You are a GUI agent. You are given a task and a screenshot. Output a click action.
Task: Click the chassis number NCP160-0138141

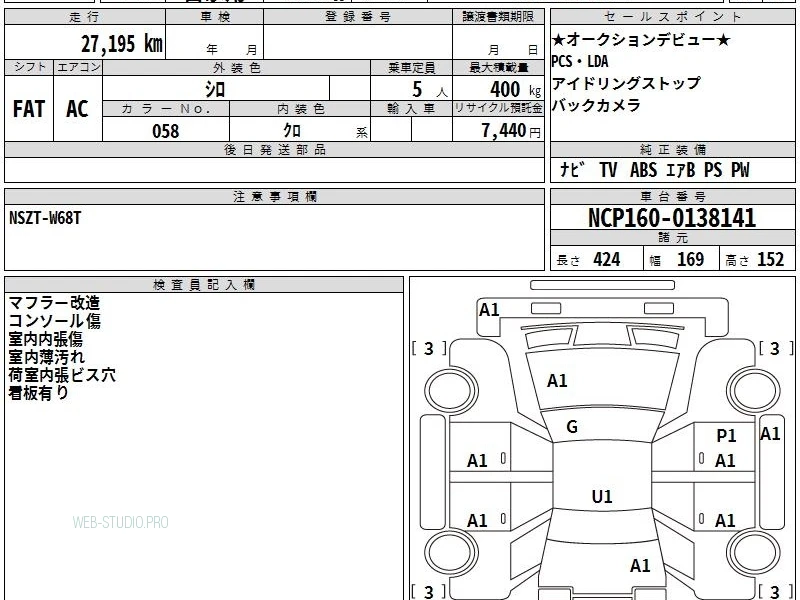pyautogui.click(x=672, y=218)
